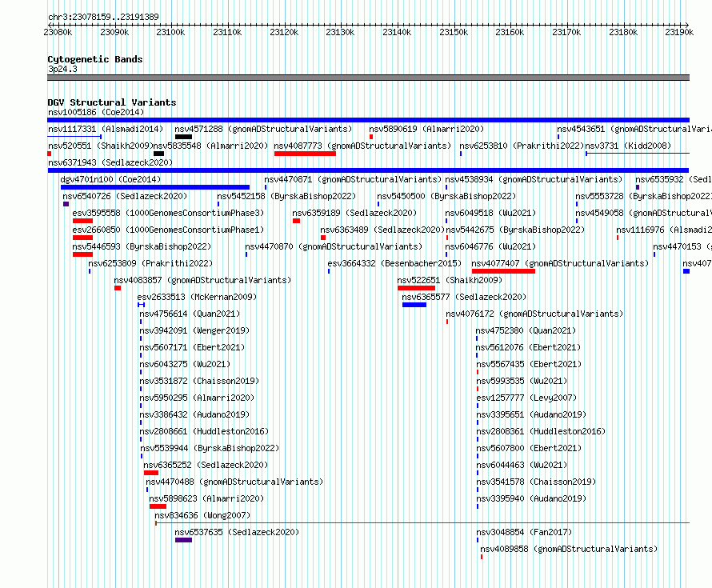Click nsv5446593 (ByrskaBishop2022) label
The image size is (712, 588).
click(142, 246)
